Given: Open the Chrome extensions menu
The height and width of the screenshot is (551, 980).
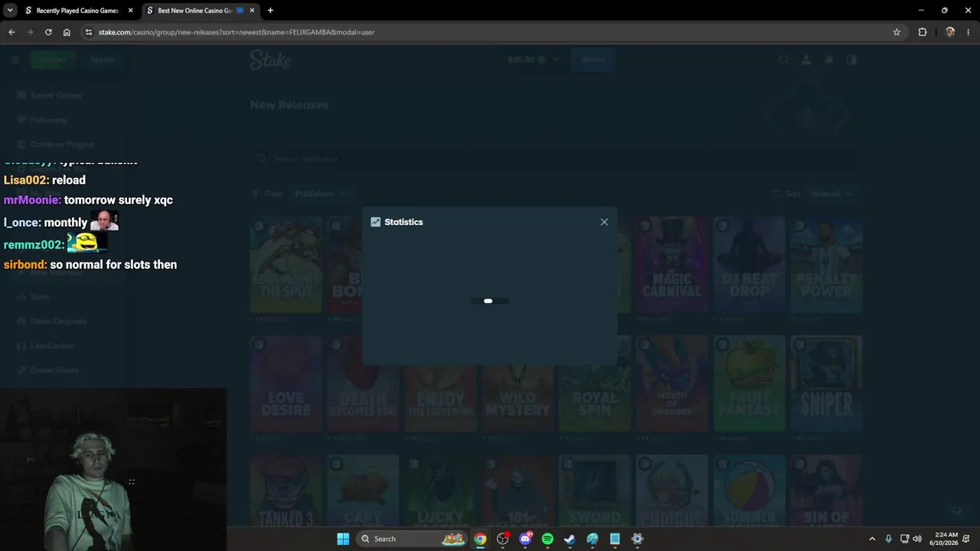Looking at the screenshot, I should coord(923,32).
